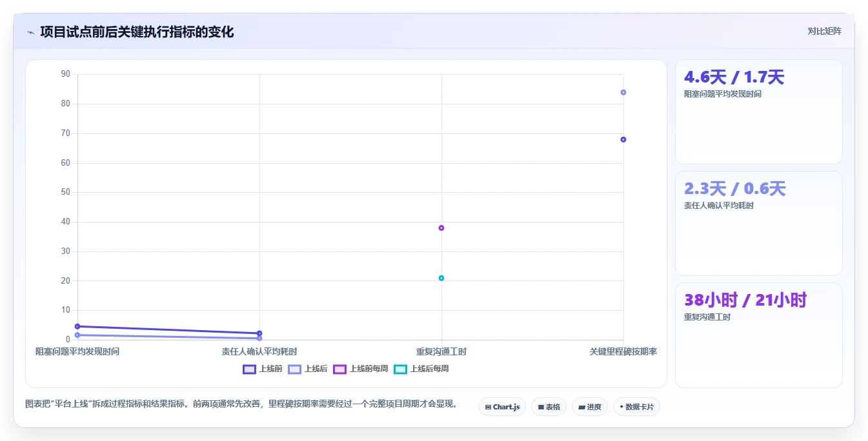Click the 进度 tag chip
868x441 pixels.
click(590, 407)
